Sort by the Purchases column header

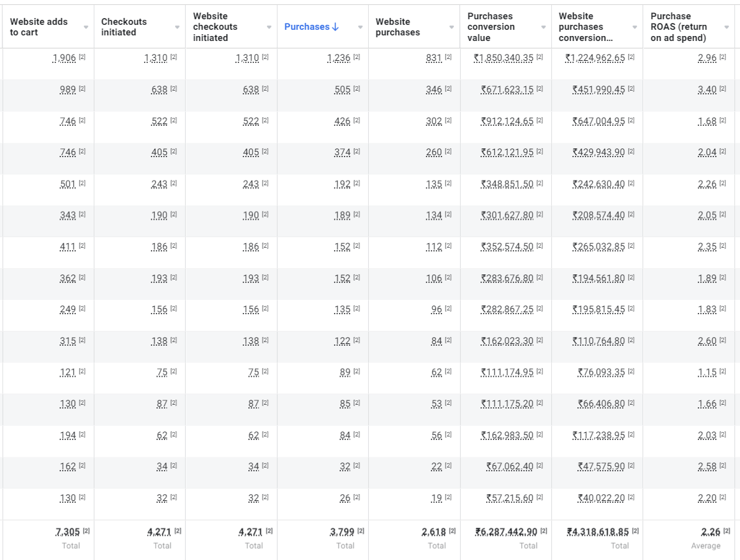coord(307,27)
